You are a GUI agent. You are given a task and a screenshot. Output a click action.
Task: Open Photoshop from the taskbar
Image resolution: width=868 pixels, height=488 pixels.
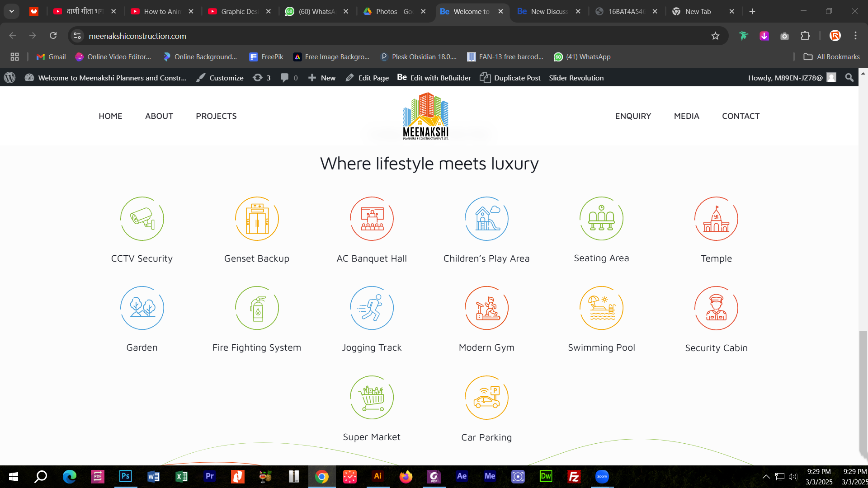click(125, 476)
